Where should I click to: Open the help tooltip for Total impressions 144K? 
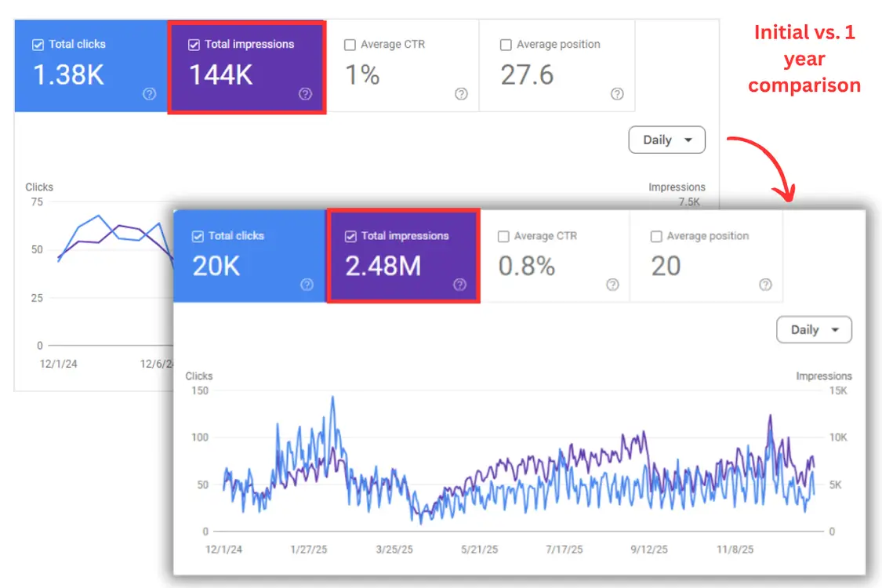pyautogui.click(x=305, y=94)
